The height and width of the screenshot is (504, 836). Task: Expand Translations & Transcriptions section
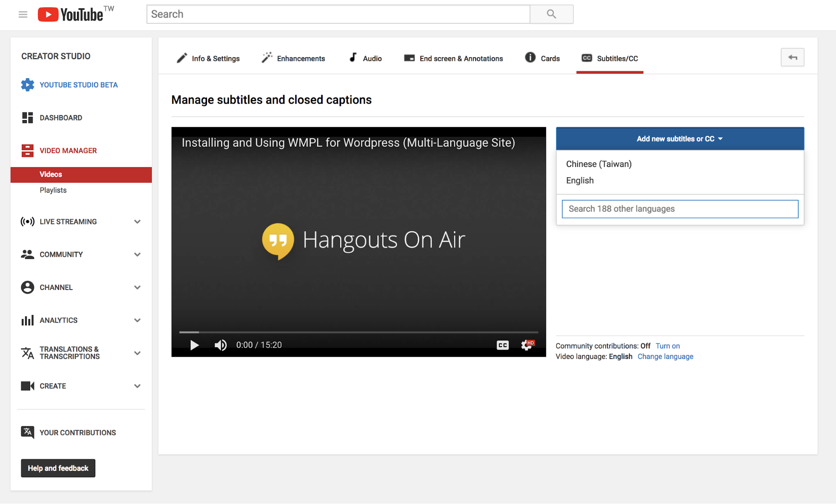137,353
